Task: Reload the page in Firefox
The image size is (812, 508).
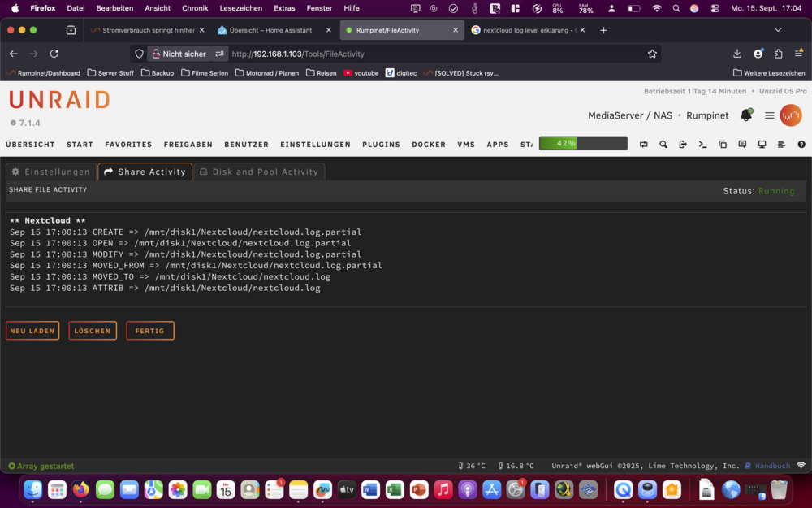Action: point(54,54)
